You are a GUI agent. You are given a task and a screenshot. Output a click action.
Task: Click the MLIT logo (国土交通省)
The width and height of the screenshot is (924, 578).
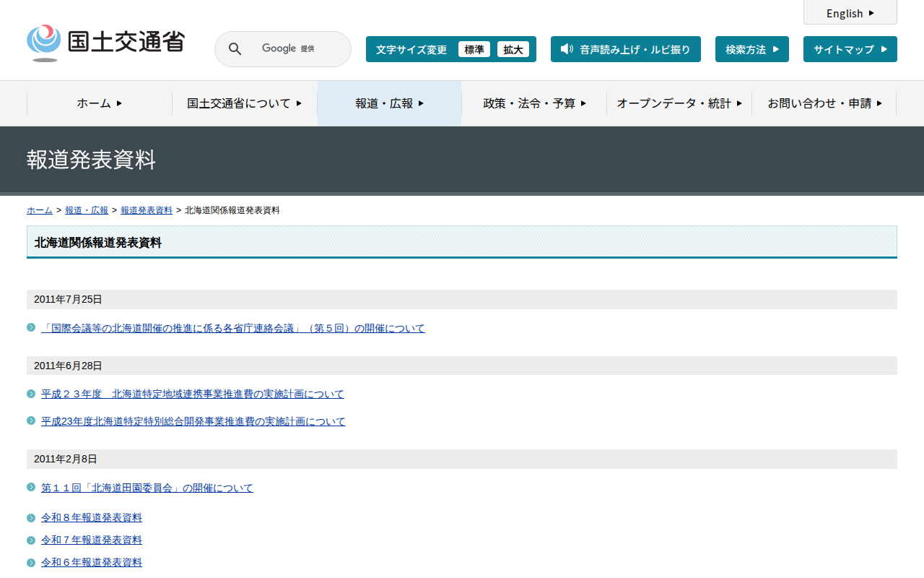pyautogui.click(x=105, y=43)
